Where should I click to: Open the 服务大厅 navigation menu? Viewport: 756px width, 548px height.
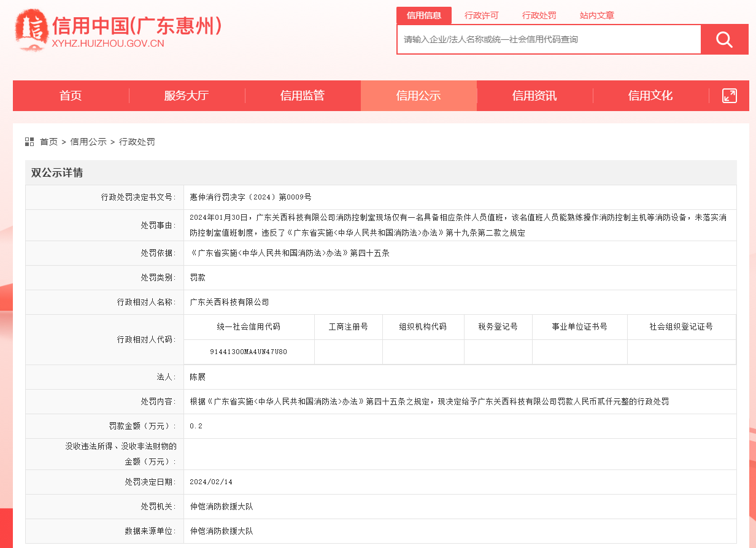pos(187,96)
